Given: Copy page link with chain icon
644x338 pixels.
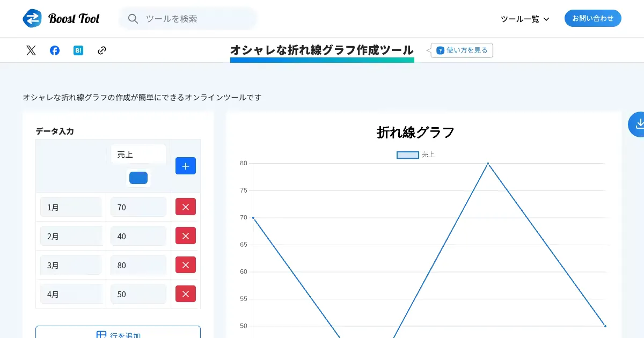Looking at the screenshot, I should pyautogui.click(x=102, y=50).
